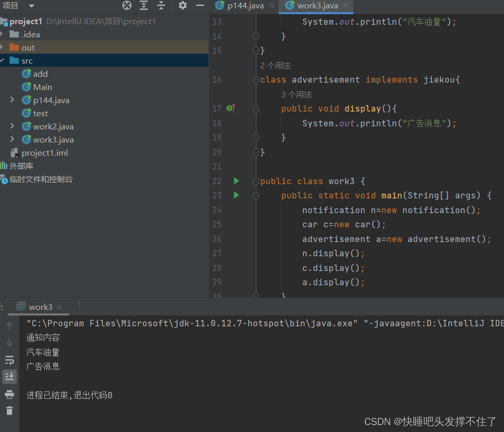Screen dimensions: 504x432
Task: Click 进程已结束,退出代码0 message
Action: (70, 395)
